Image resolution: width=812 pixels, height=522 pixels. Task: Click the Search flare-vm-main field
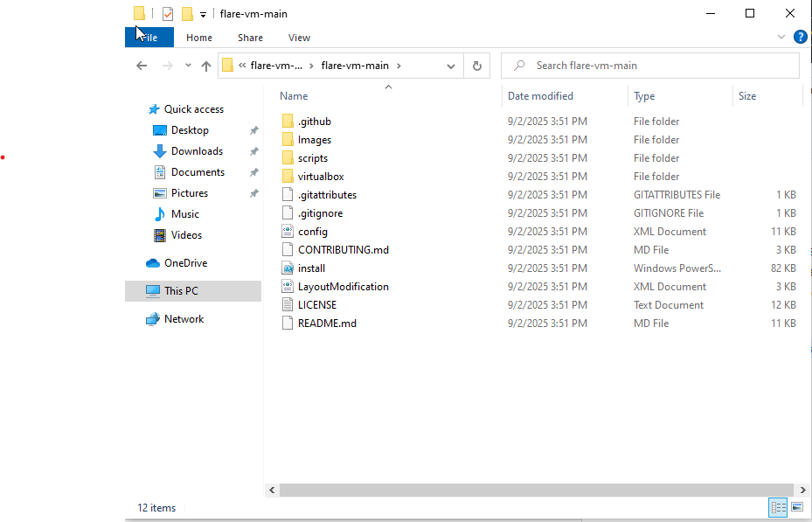[x=650, y=66]
